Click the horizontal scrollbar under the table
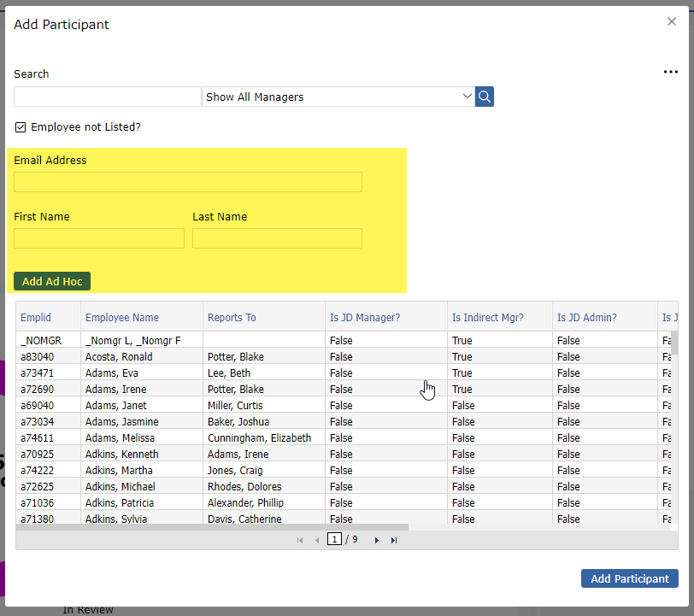Viewport: 694px width, 616px height. point(212,527)
